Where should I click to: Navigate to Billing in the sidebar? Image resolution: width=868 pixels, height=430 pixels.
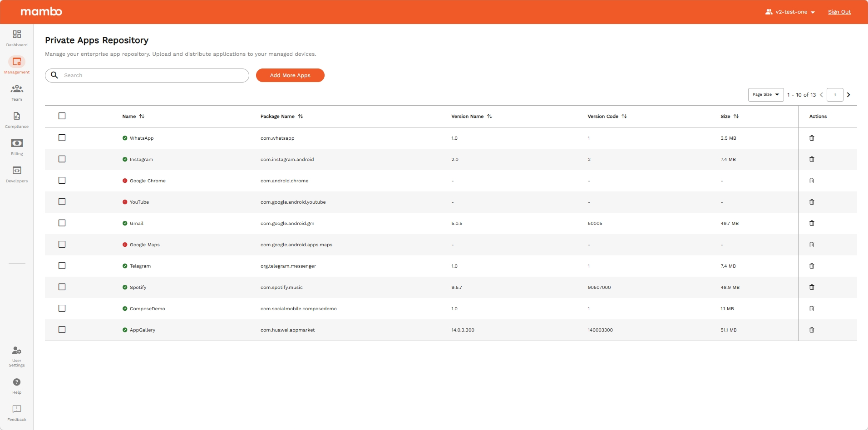pos(17,147)
